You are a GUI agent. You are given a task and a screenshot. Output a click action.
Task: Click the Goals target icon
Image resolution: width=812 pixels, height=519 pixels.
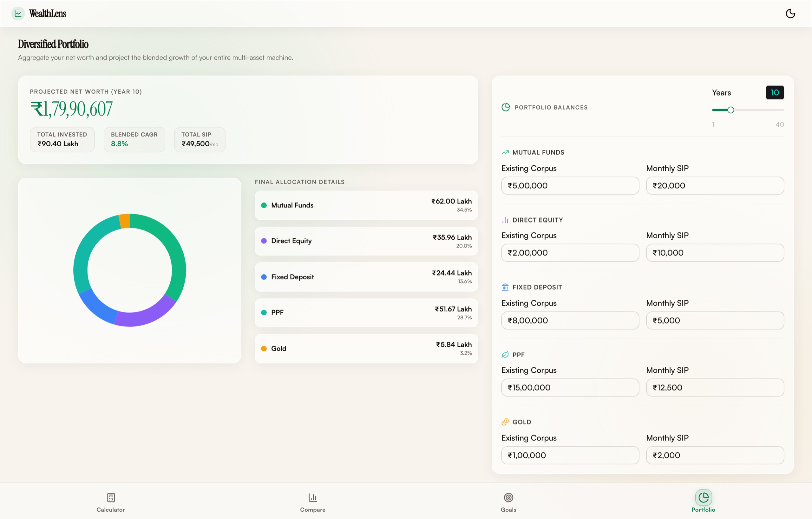[508, 497]
